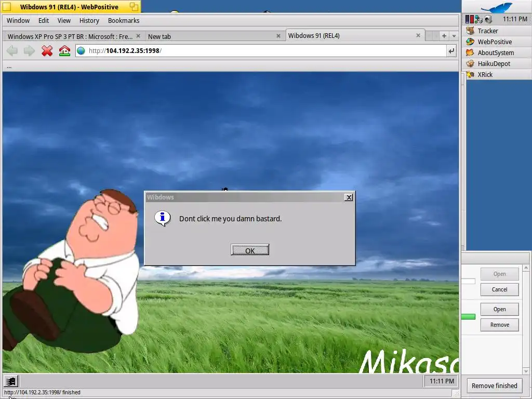532x399 pixels.
Task: Click the WebPositive window zoom icon
Action: click(x=134, y=6)
